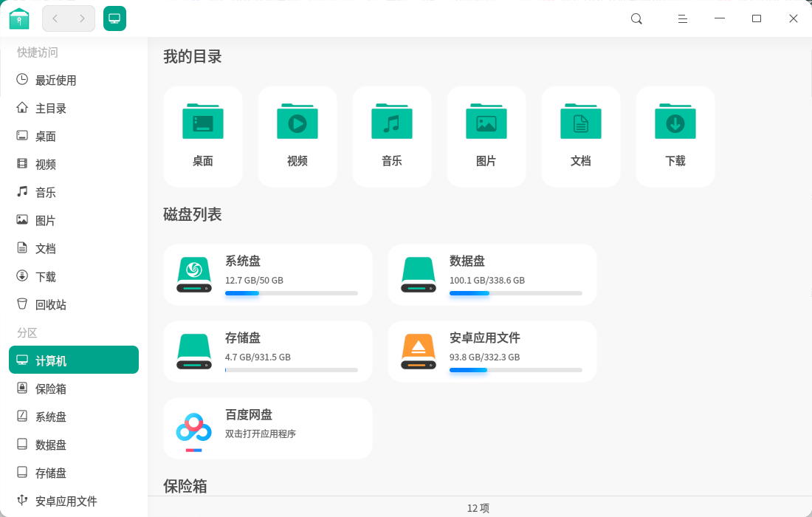Open the 文档 folder card
The image size is (812, 517).
581,136
